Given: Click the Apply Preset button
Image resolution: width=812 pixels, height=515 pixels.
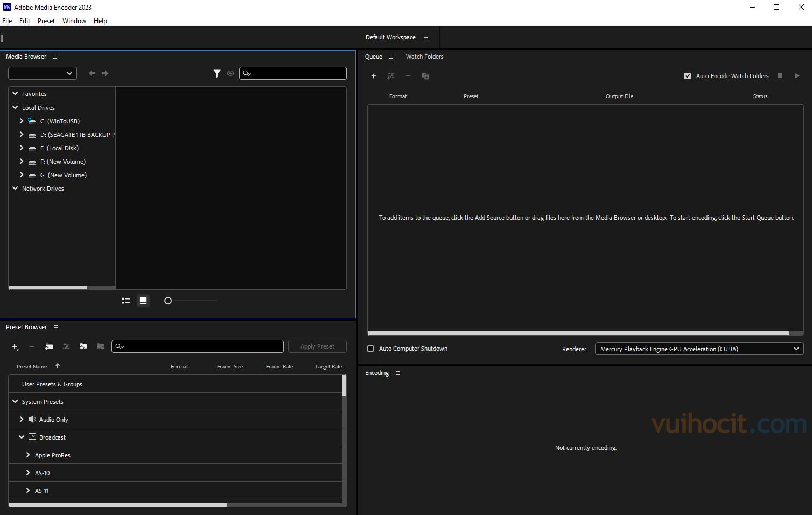Looking at the screenshot, I should [x=317, y=346].
